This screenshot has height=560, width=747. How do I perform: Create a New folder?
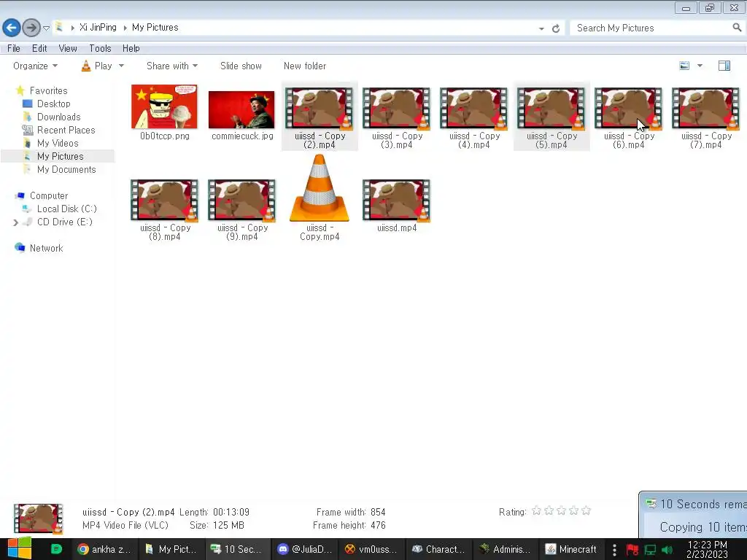[305, 66]
